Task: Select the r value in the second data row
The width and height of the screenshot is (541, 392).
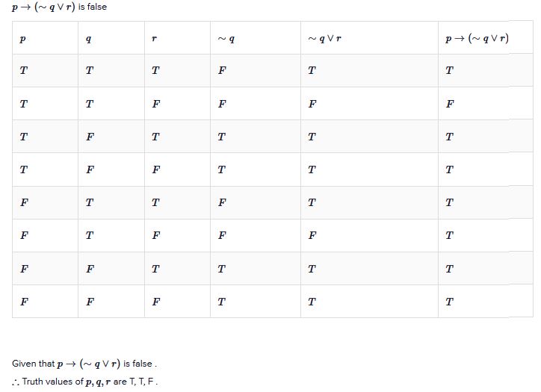Action: coord(155,104)
